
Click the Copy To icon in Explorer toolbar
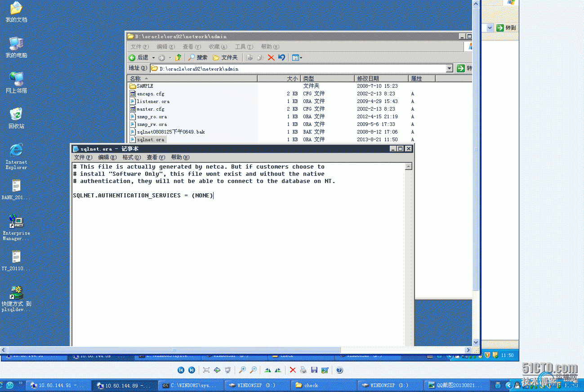[260, 58]
